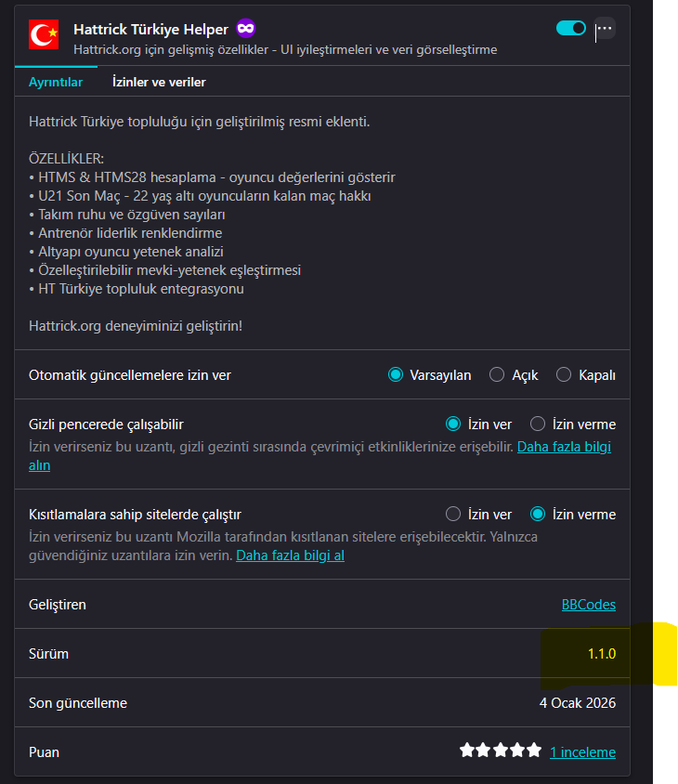
Task: Click the date 4 Ocak 2026
Action: tap(578, 703)
